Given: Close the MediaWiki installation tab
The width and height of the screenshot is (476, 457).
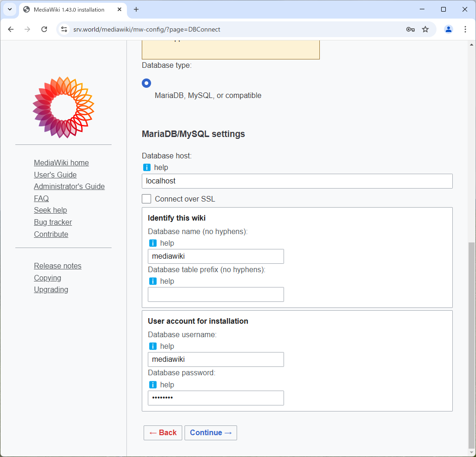Looking at the screenshot, I should click(119, 9).
